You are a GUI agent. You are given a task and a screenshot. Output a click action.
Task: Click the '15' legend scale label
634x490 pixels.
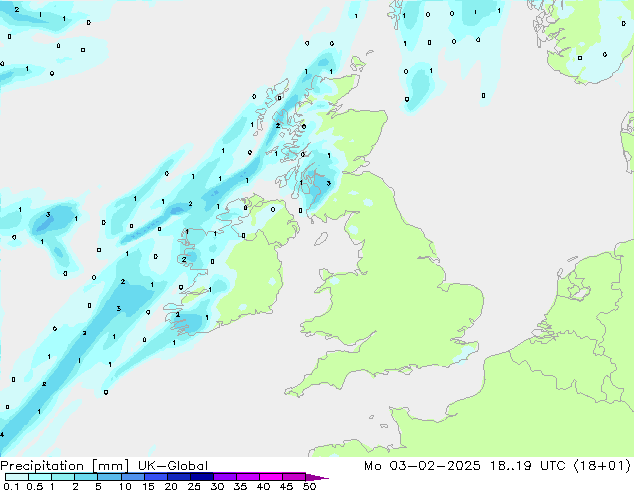(x=148, y=486)
